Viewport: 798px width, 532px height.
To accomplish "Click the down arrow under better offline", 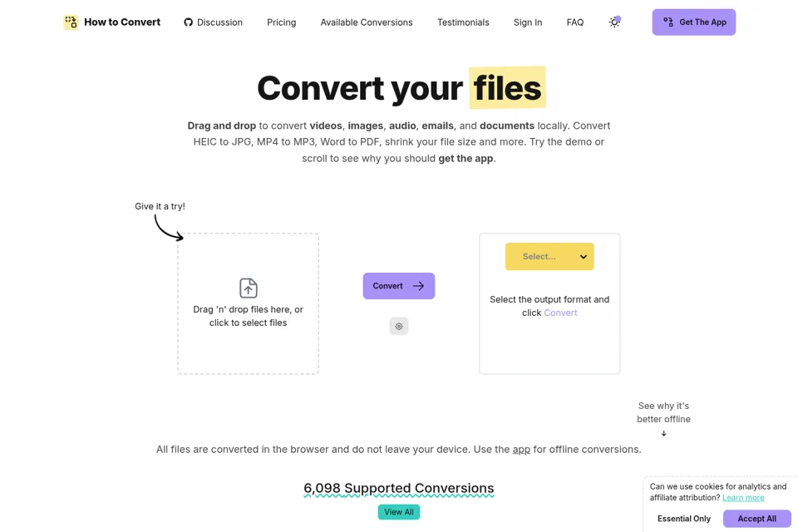I will point(663,434).
